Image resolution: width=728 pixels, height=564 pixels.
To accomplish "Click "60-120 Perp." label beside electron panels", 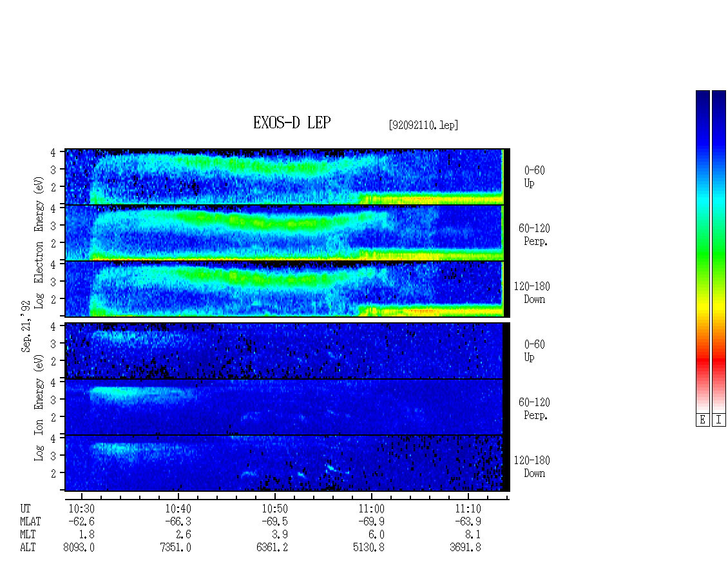I will [x=534, y=235].
